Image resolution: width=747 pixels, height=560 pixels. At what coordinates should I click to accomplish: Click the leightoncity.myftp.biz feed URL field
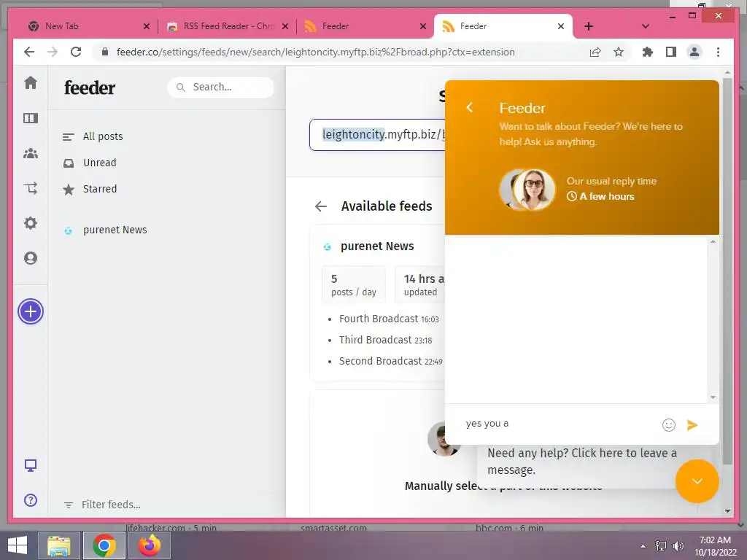coord(377,135)
